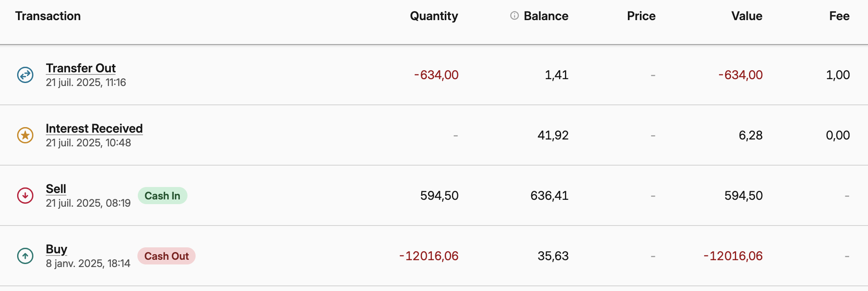The image size is (868, 291).
Task: Click the Cash In tag
Action: (x=162, y=196)
